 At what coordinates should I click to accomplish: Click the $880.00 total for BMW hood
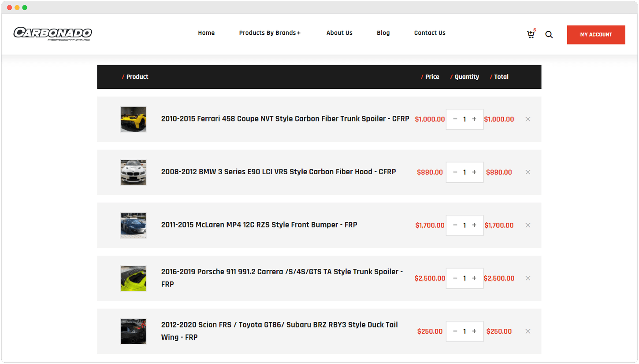[499, 172]
